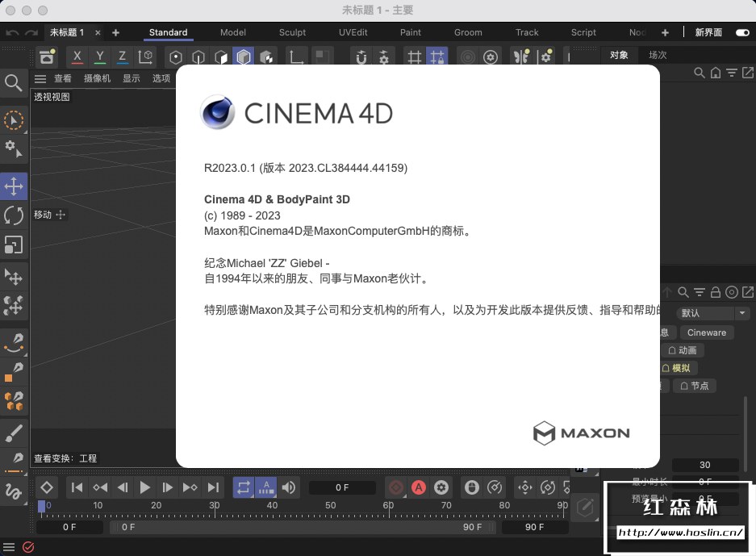Go to end of timeline
This screenshot has width=756, height=556.
213,487
